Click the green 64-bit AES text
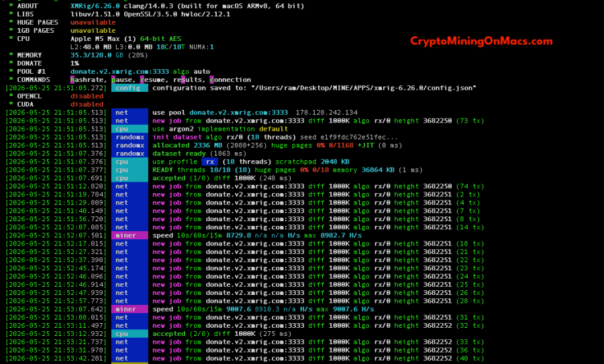This screenshot has width=604, height=364. [x=160, y=38]
